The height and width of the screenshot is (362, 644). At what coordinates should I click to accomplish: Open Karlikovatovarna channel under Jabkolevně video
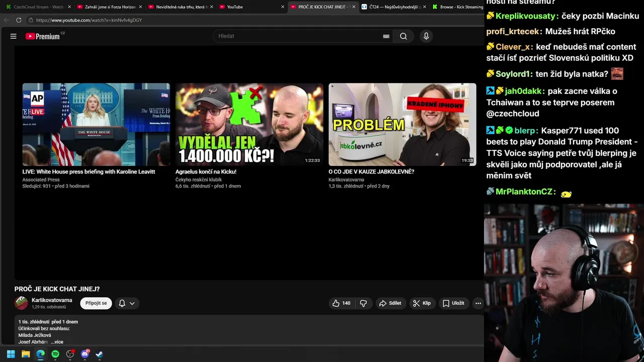pyautogui.click(x=346, y=179)
